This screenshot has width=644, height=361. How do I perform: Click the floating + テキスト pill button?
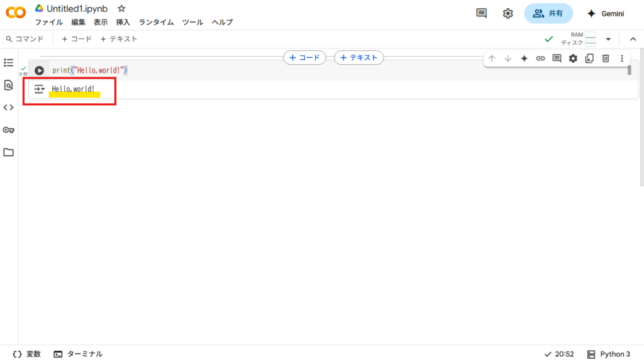pyautogui.click(x=359, y=57)
